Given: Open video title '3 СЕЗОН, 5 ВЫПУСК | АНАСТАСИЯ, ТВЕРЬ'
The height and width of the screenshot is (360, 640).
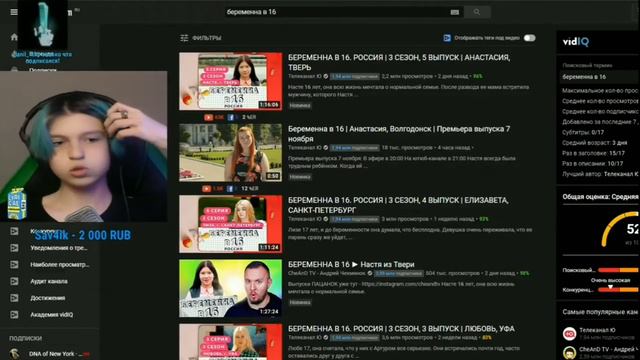Looking at the screenshot, I should [399, 62].
